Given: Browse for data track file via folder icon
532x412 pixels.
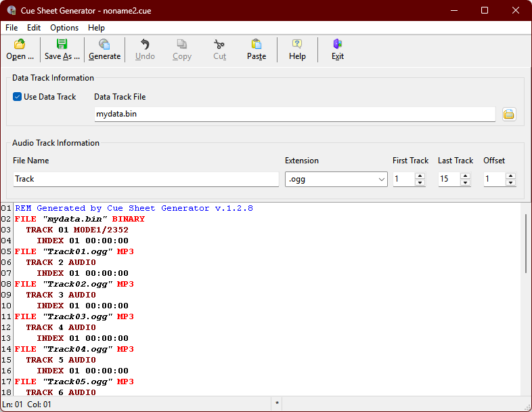Looking at the screenshot, I should 509,115.
